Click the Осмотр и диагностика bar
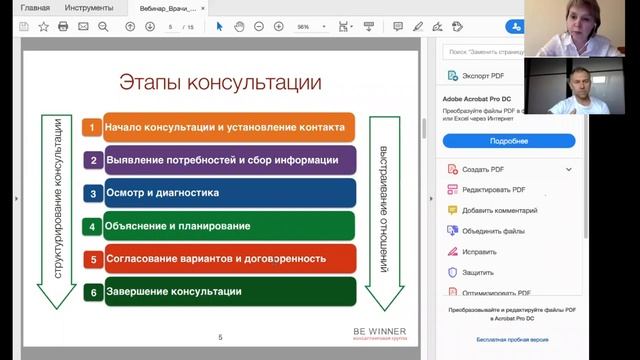640x360 pixels. [231, 193]
